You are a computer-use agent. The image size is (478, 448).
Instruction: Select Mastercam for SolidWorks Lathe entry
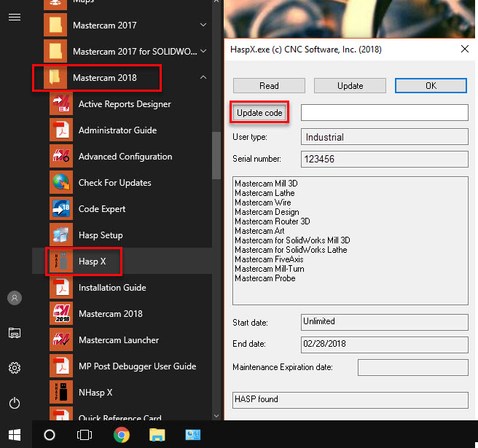click(291, 250)
